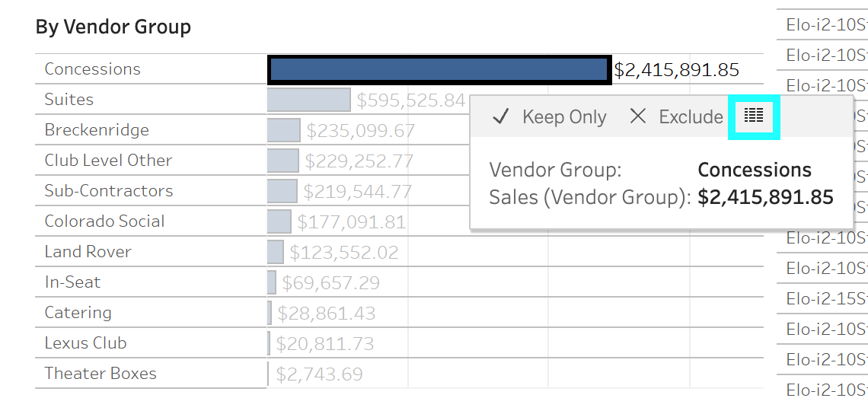This screenshot has width=868, height=414.
Task: Click the Keep Only checkmark icon
Action: point(500,116)
